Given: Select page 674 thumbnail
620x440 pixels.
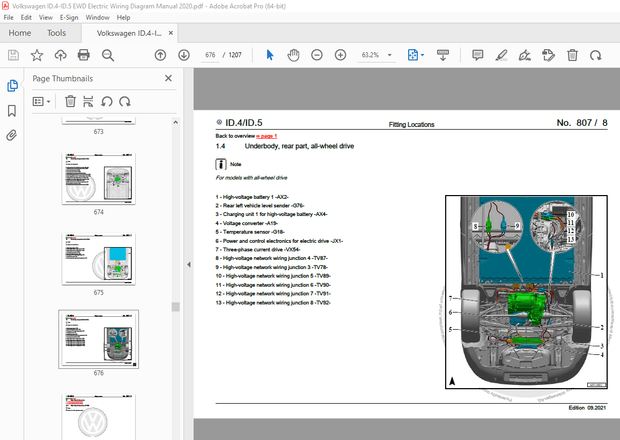Looking at the screenshot, I should click(x=98, y=178).
